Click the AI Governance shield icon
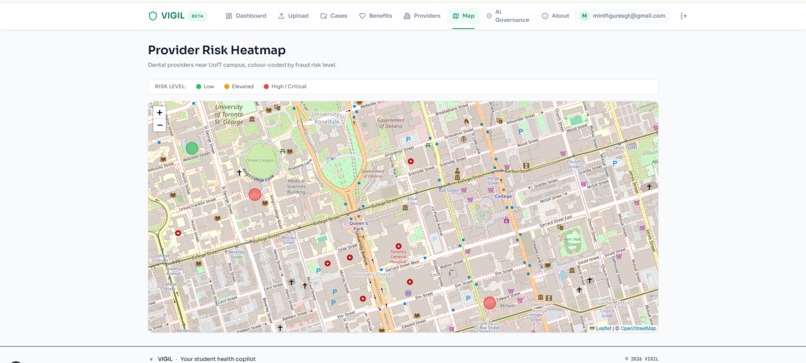 click(x=489, y=16)
